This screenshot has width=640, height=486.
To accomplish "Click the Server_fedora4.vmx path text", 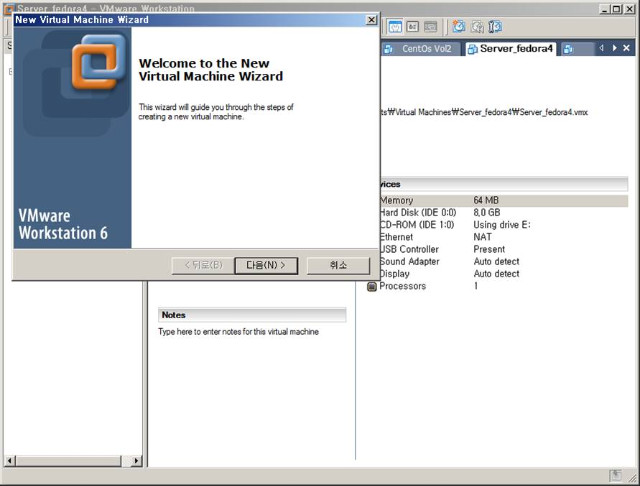I will pyautogui.click(x=484, y=112).
